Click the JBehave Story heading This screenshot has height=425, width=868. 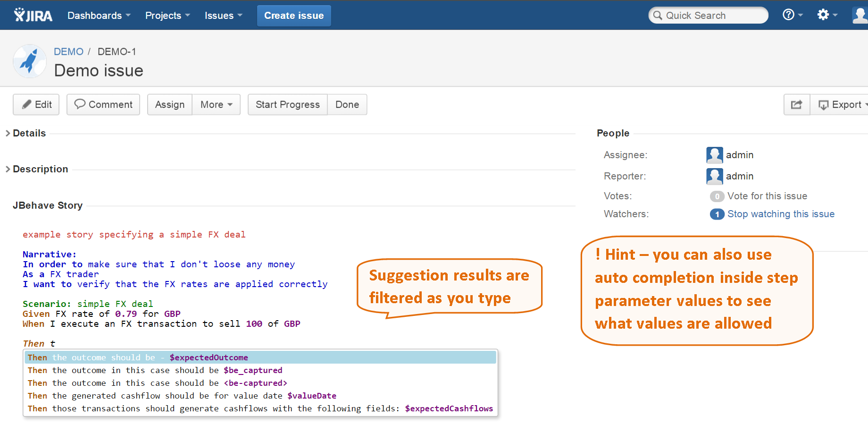pos(48,205)
